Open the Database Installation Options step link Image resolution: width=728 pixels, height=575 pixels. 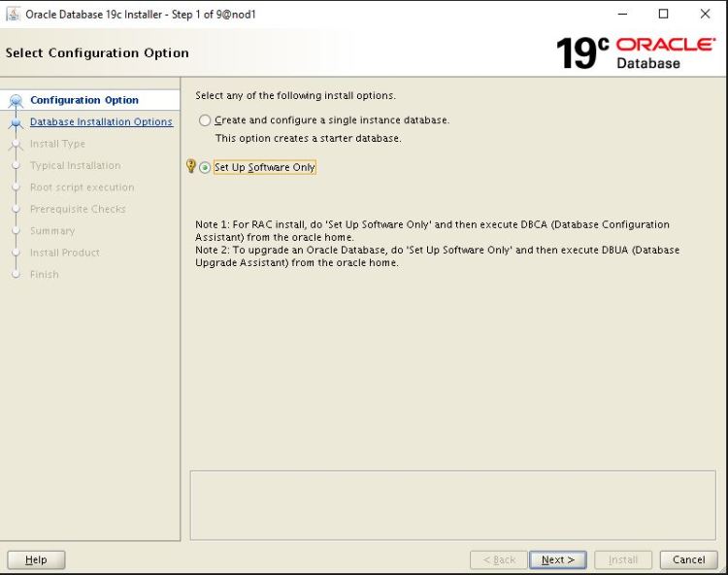coord(101,122)
